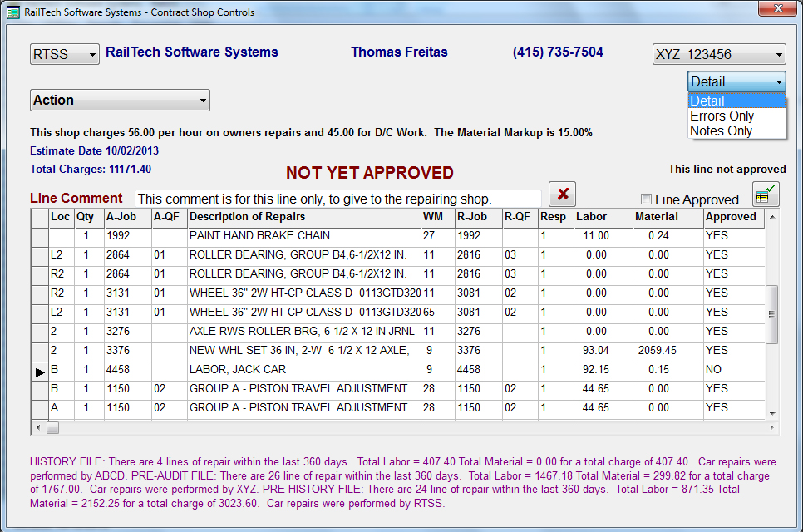This screenshot has width=803, height=532.
Task: Click the RailTech application icon in title bar
Action: coord(12,12)
